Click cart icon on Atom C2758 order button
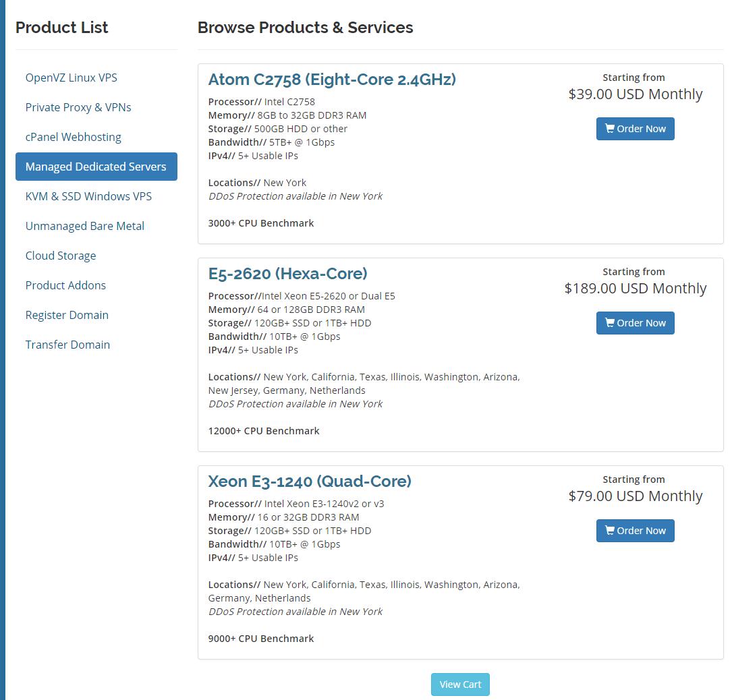Screen dimensions: 732x700 tap(609, 129)
